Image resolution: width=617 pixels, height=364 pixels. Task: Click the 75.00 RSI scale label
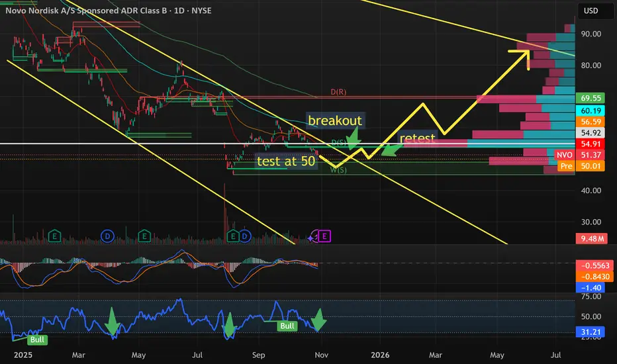coord(591,296)
